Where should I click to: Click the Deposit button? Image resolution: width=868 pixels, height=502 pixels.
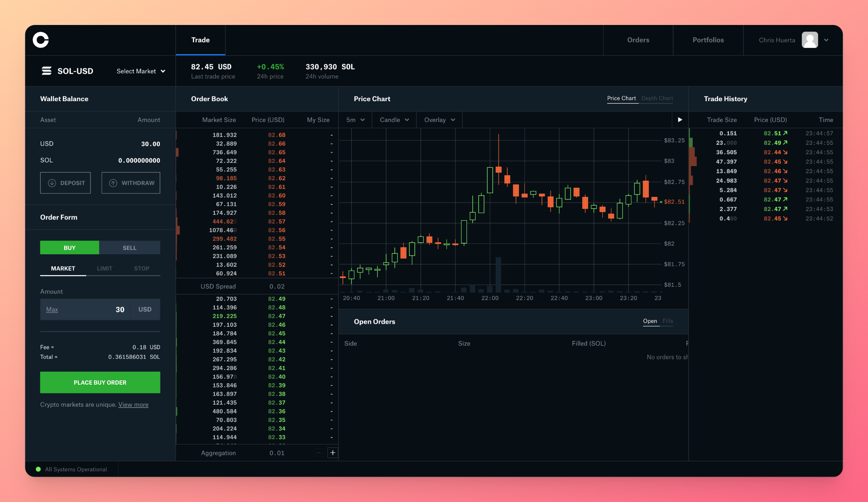65,183
